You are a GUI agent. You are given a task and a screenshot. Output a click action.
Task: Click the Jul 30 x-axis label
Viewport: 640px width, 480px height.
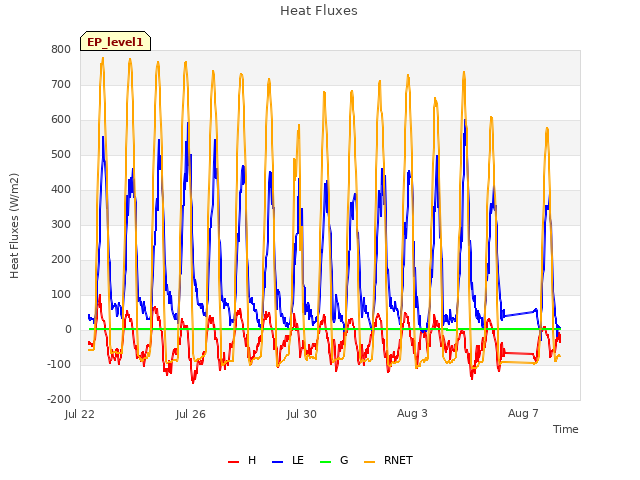302,414
